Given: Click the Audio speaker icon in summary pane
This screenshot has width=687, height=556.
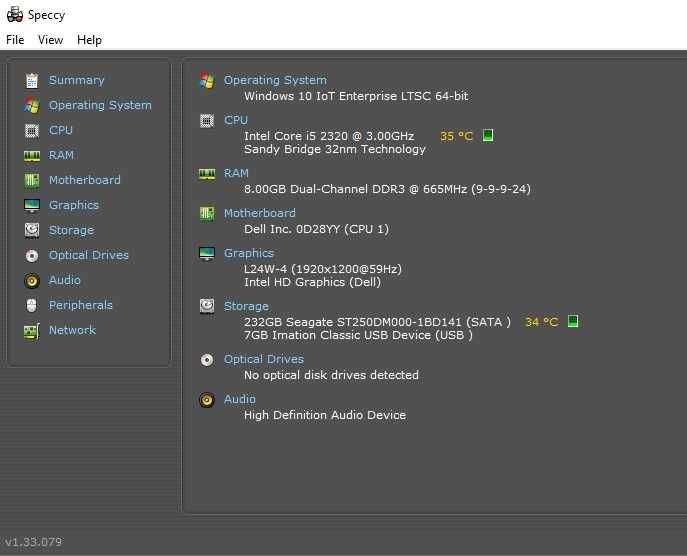Looking at the screenshot, I should click(x=207, y=400).
